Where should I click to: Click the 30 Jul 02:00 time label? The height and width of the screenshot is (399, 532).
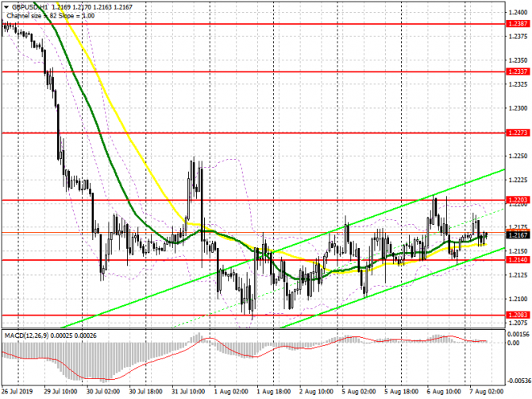[x=103, y=392]
